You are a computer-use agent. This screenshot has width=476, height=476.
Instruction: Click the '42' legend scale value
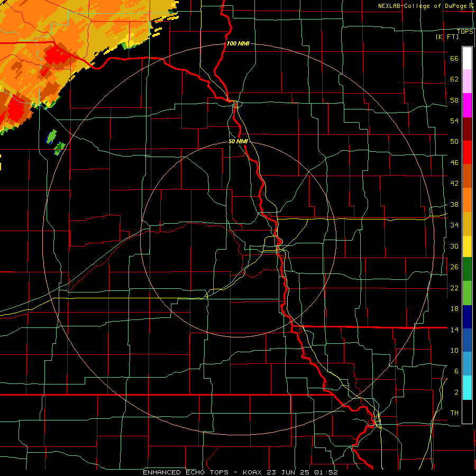[454, 184]
